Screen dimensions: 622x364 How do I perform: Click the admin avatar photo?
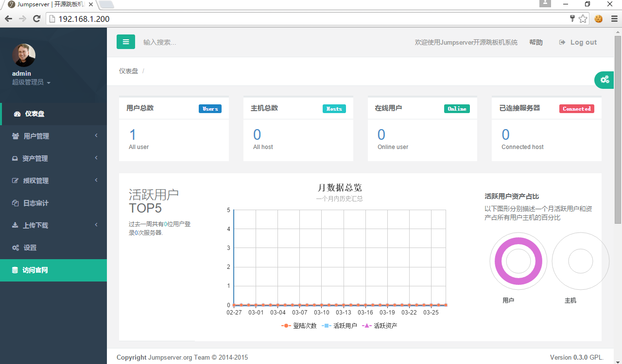pyautogui.click(x=24, y=55)
